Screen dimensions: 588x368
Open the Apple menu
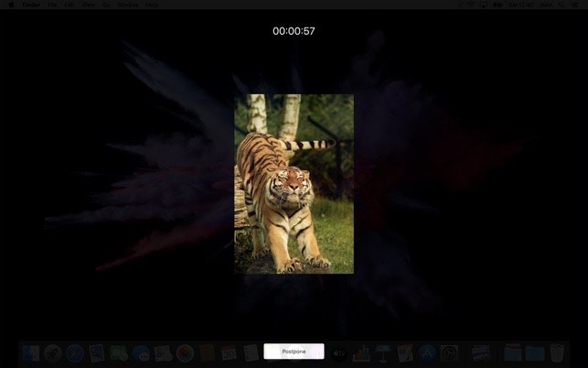click(x=11, y=5)
